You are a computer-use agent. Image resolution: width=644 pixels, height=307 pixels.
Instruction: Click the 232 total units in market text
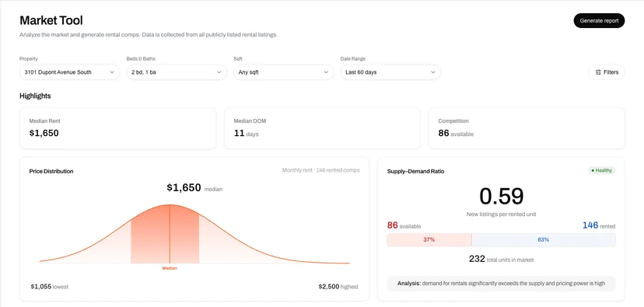[x=502, y=259]
